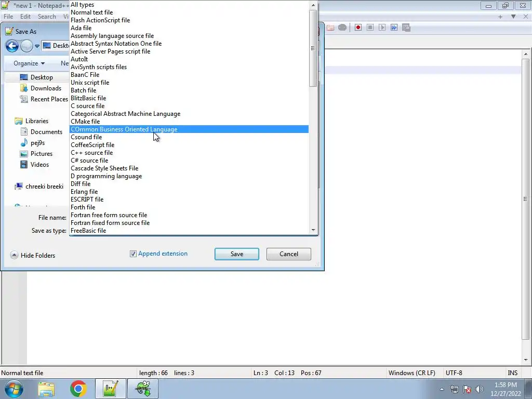Screen dimensions: 532x399
Task: Open the Windows Start menu
Action: pos(14,389)
